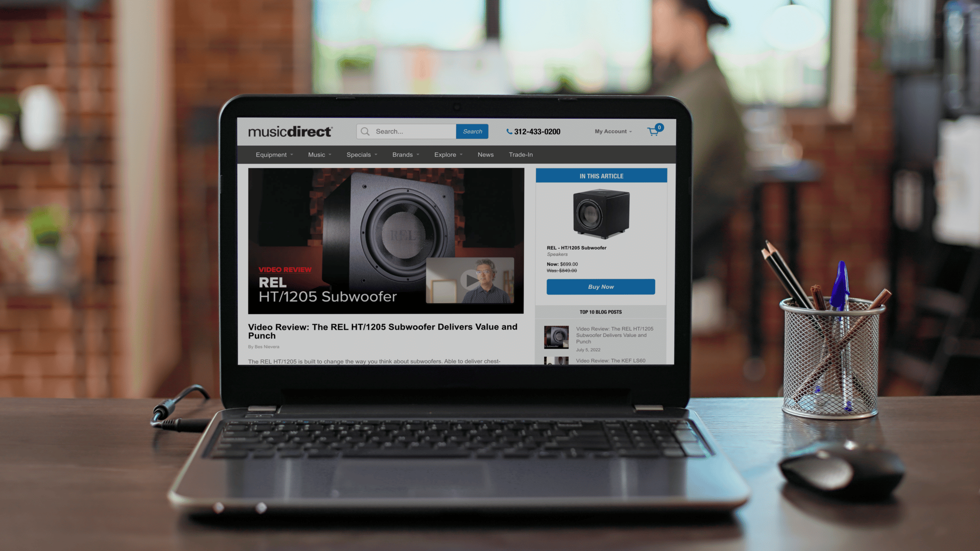Viewport: 980px width, 551px height.
Task: Click the second blog post thumbnail icon
Action: point(555,361)
